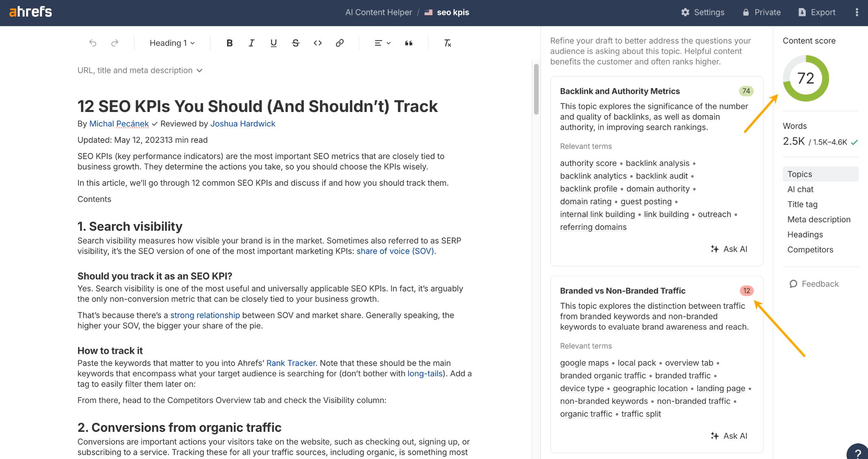Open the Heading 1 style dropdown

coord(171,42)
